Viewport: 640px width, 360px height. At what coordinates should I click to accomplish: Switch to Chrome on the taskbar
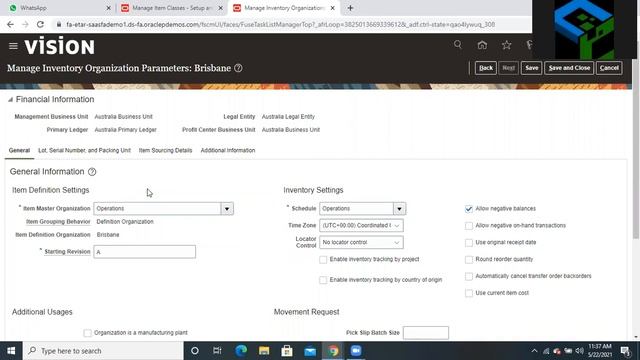pos(333,351)
